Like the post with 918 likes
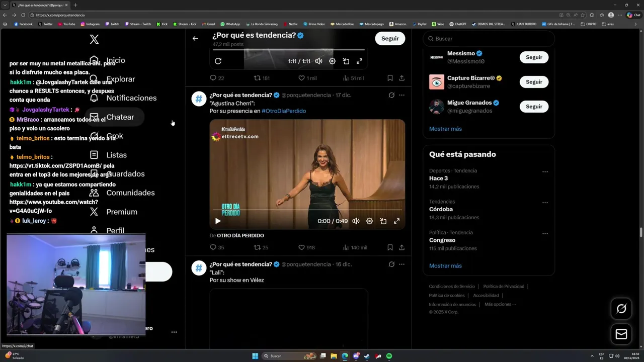The image size is (644, 362). [306, 247]
